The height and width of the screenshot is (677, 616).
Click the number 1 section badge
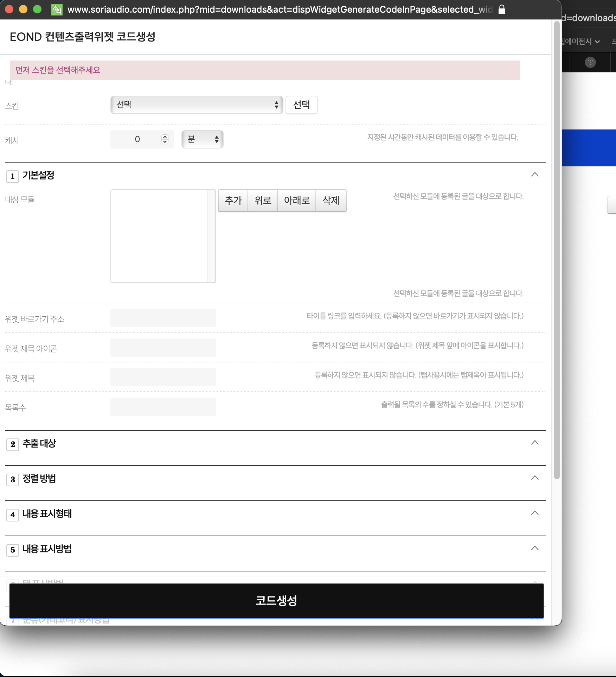[x=13, y=176]
